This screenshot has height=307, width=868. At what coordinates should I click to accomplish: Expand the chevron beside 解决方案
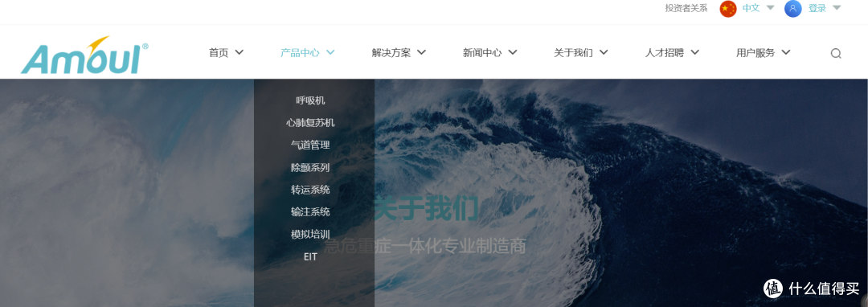click(x=421, y=52)
